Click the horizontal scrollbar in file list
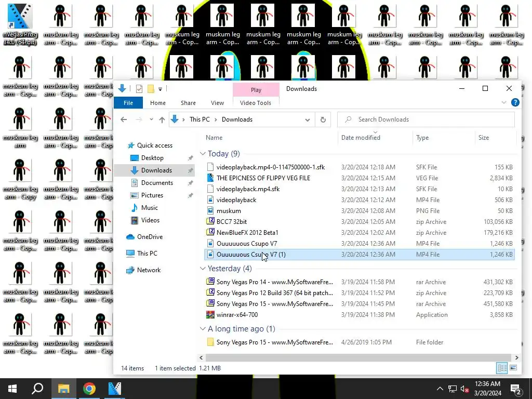The height and width of the screenshot is (399, 532). pos(358,357)
